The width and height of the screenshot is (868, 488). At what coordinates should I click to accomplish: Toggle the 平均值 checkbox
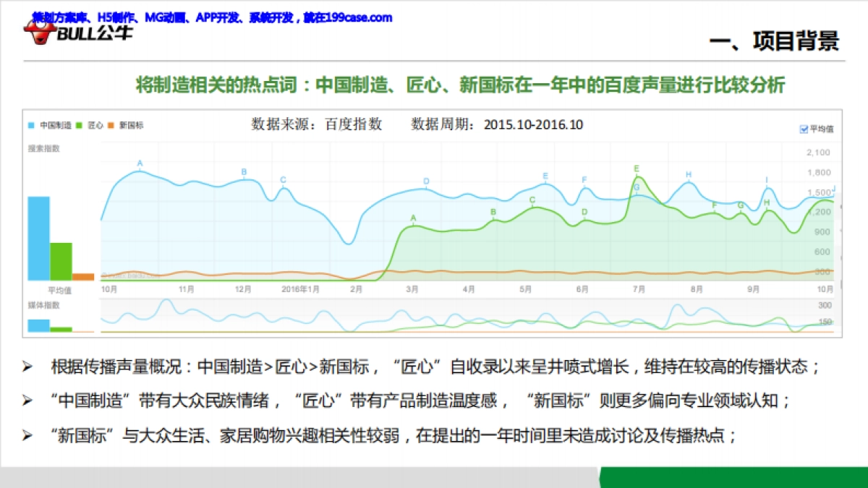coord(803,129)
